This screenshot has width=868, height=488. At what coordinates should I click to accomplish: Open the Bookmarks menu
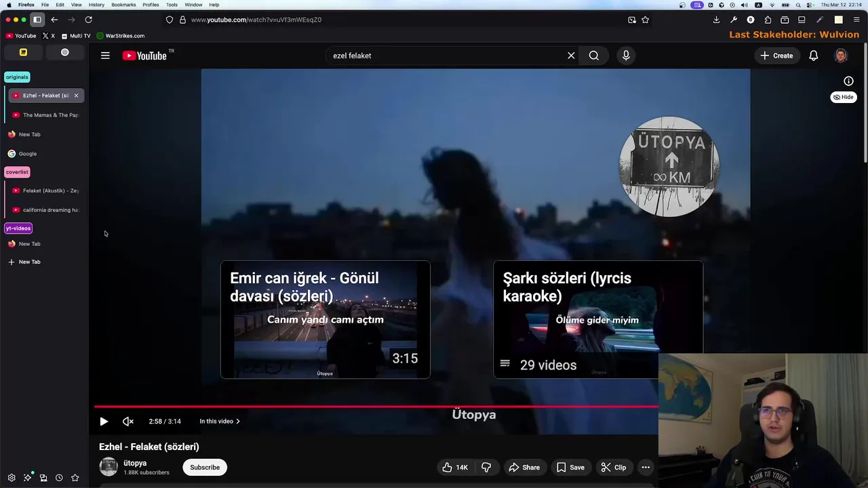[x=123, y=5]
